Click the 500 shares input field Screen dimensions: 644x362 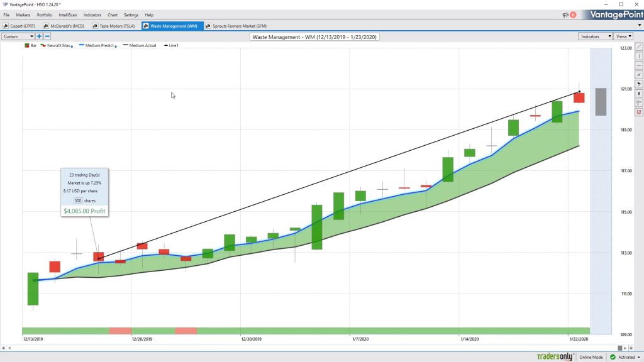click(78, 200)
